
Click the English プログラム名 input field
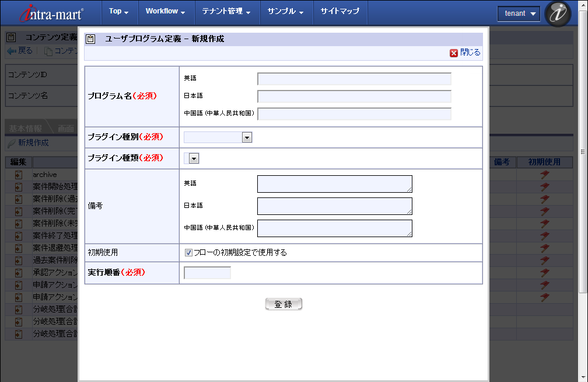[354, 79]
